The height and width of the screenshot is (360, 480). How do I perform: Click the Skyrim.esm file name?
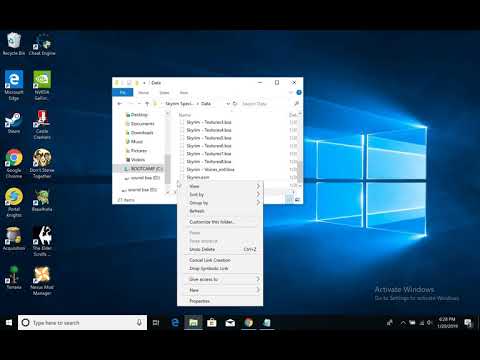tap(198, 177)
